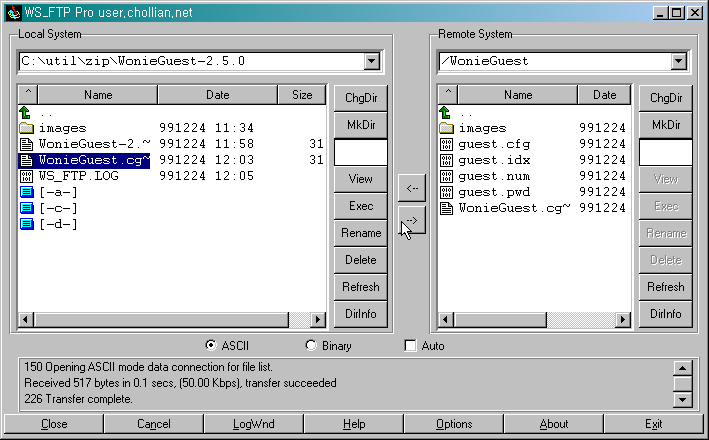Screen dimensions: 709x440
Task: Click the guest.idx file icon
Action: [x=446, y=160]
